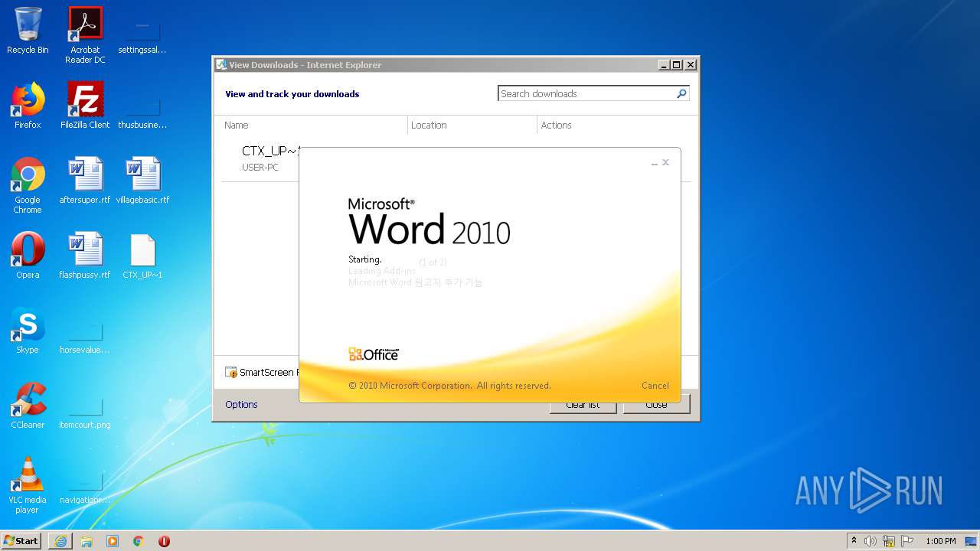Launch VLC media player shortcut
This screenshot has width=980, height=551.
pyautogui.click(x=28, y=485)
